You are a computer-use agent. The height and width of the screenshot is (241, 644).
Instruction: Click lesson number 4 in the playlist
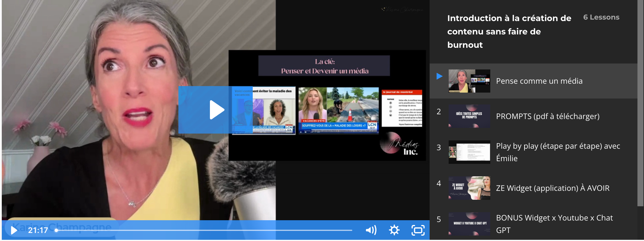[439, 183]
